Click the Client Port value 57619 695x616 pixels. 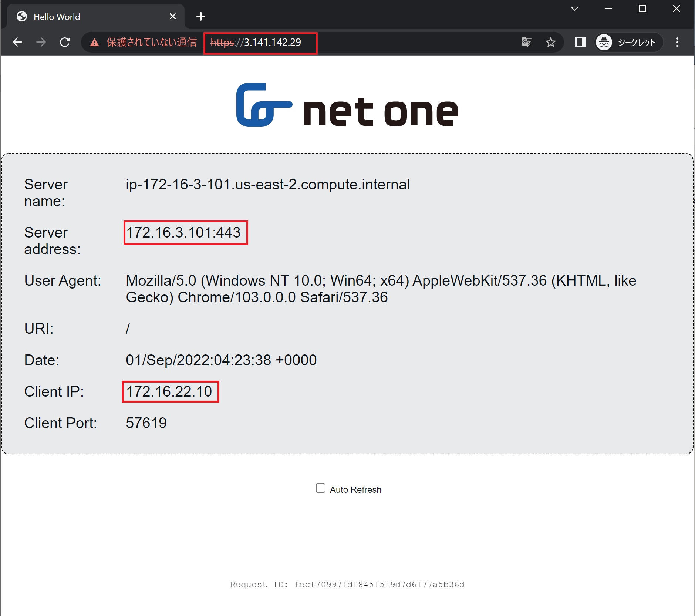[x=146, y=423]
